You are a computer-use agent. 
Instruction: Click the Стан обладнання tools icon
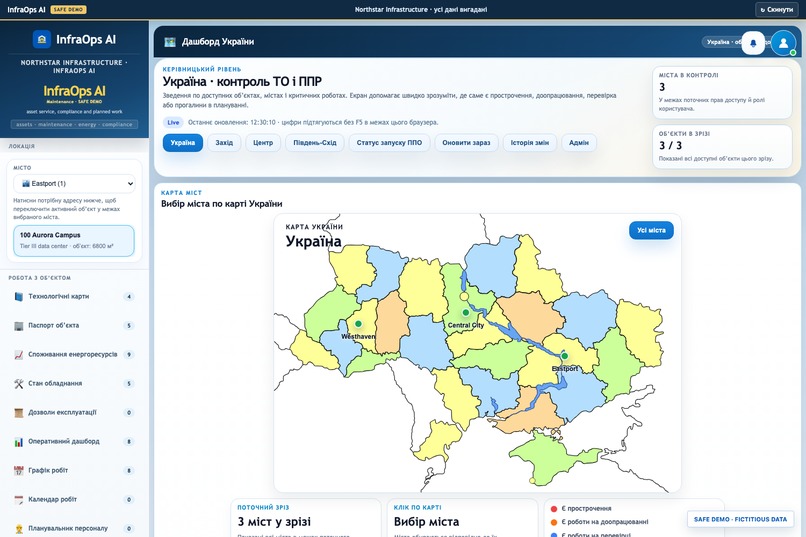point(19,383)
